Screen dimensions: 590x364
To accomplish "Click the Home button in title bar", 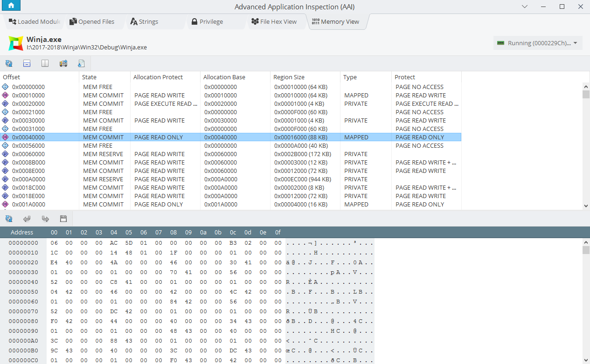I will [x=11, y=6].
